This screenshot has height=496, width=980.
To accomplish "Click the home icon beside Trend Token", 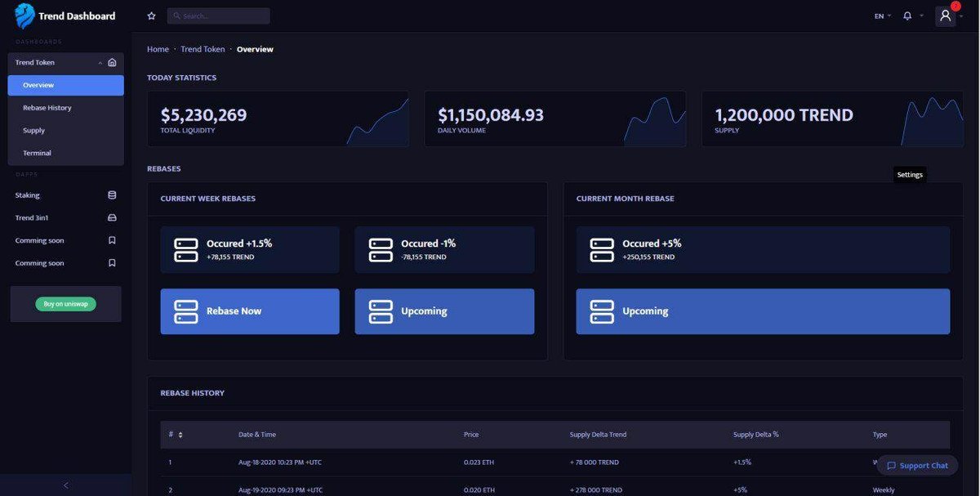I will click(x=112, y=61).
